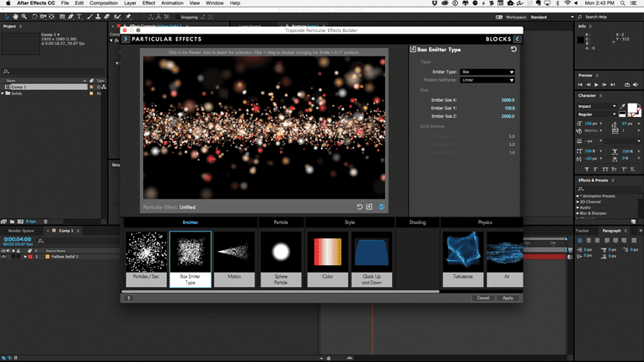Click the question mark help button

point(128,298)
